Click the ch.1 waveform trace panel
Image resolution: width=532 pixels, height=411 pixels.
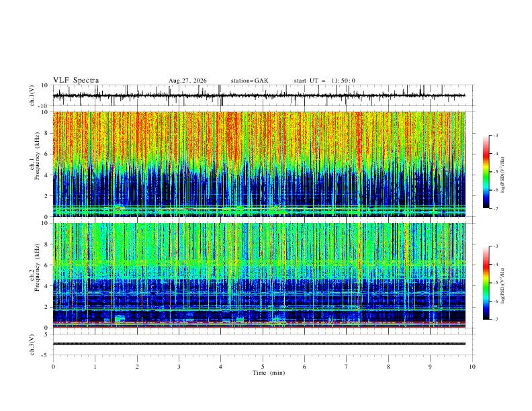point(262,95)
